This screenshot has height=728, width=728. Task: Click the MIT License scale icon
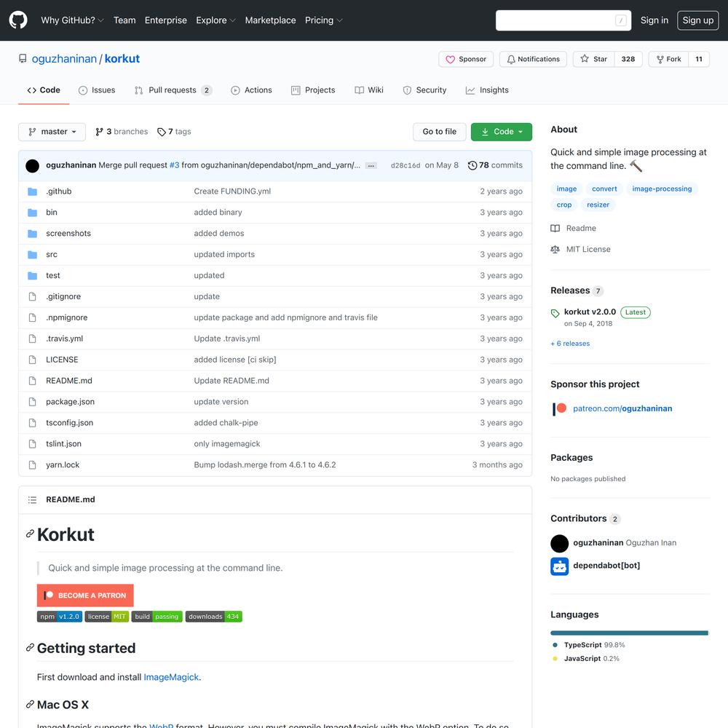[555, 250]
